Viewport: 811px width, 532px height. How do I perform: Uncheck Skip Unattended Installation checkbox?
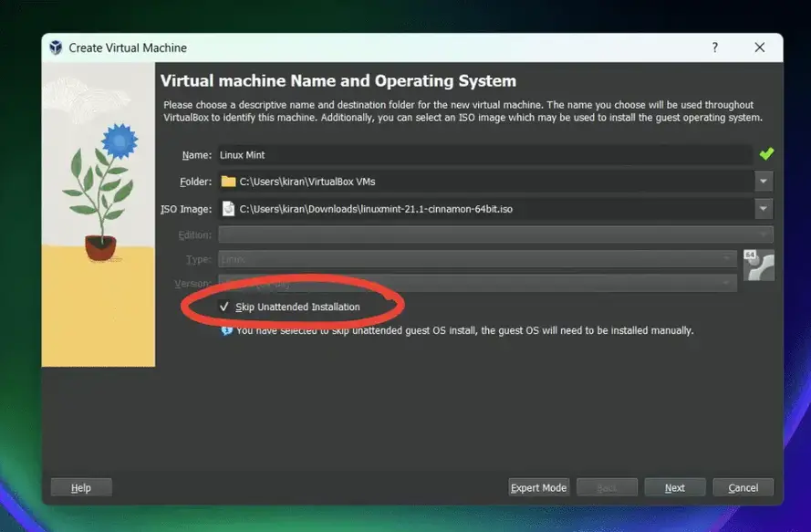coord(224,307)
